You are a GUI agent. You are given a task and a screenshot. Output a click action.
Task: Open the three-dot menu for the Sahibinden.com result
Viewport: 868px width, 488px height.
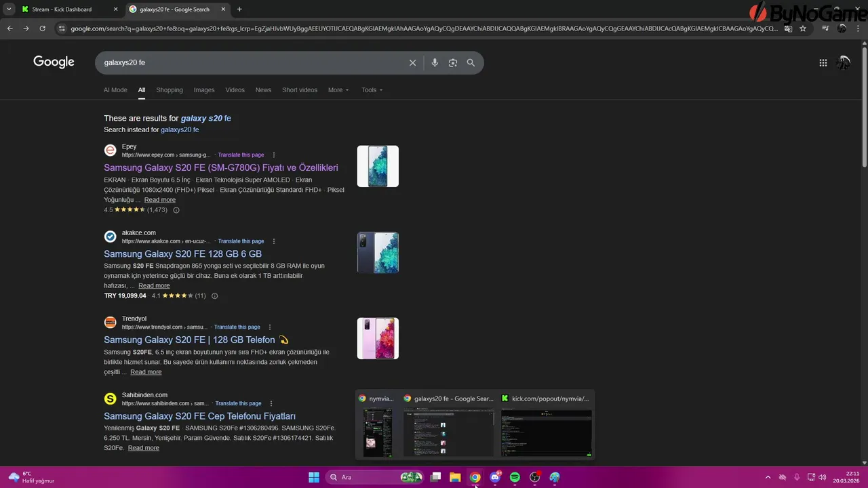click(271, 404)
